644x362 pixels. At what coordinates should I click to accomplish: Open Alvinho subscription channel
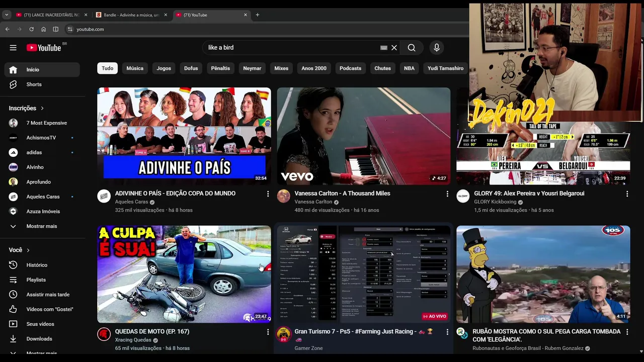(42, 167)
